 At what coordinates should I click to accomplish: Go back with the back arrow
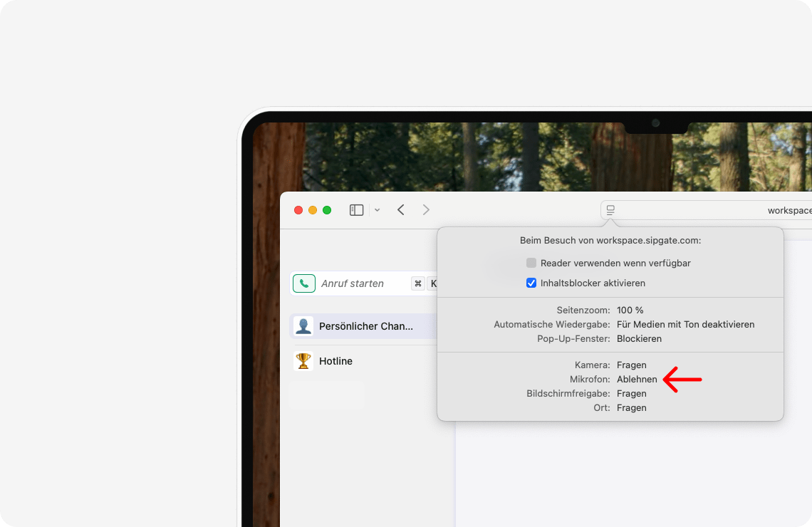click(401, 209)
